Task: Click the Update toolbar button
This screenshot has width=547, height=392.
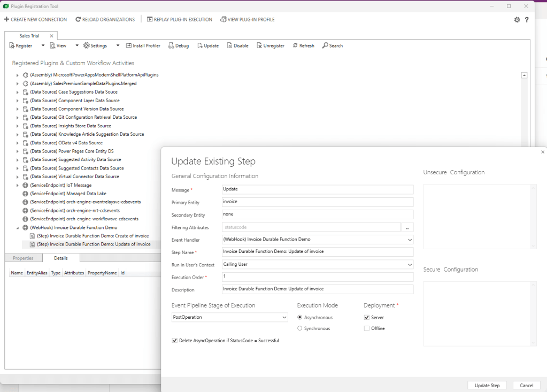Action: click(208, 45)
